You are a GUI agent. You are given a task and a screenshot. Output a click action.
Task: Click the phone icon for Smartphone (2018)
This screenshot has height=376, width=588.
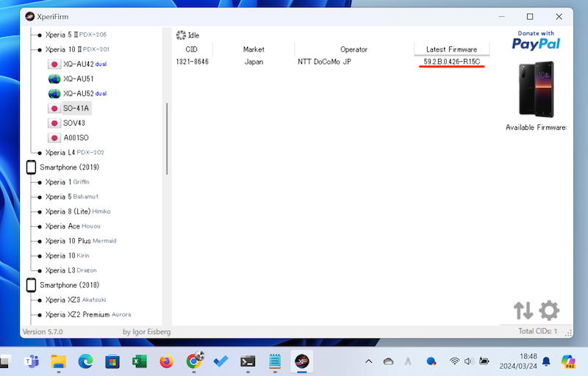coord(31,285)
